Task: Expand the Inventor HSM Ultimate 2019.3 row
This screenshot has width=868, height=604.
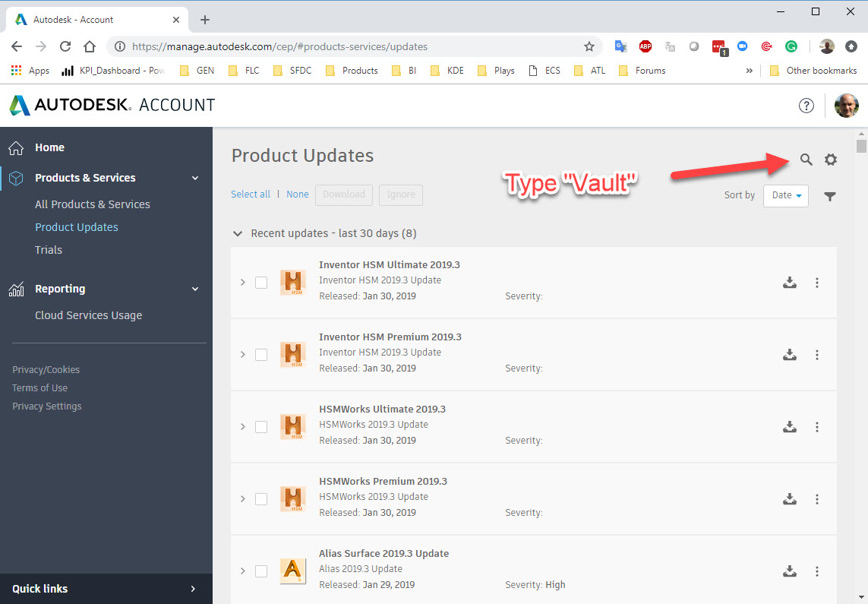Action: [242, 282]
